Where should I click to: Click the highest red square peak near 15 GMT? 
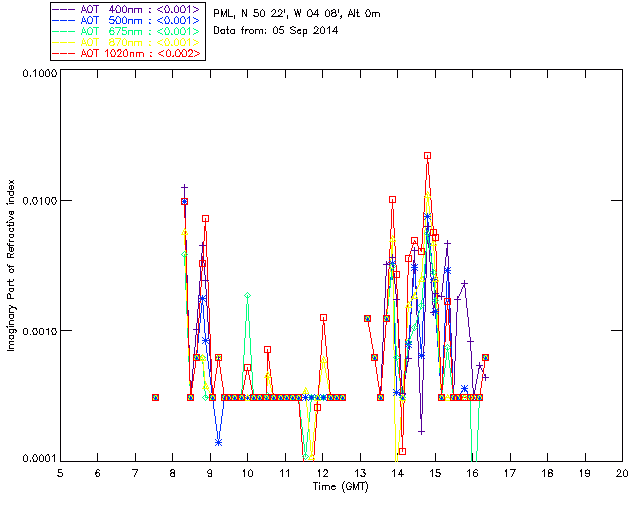click(427, 156)
